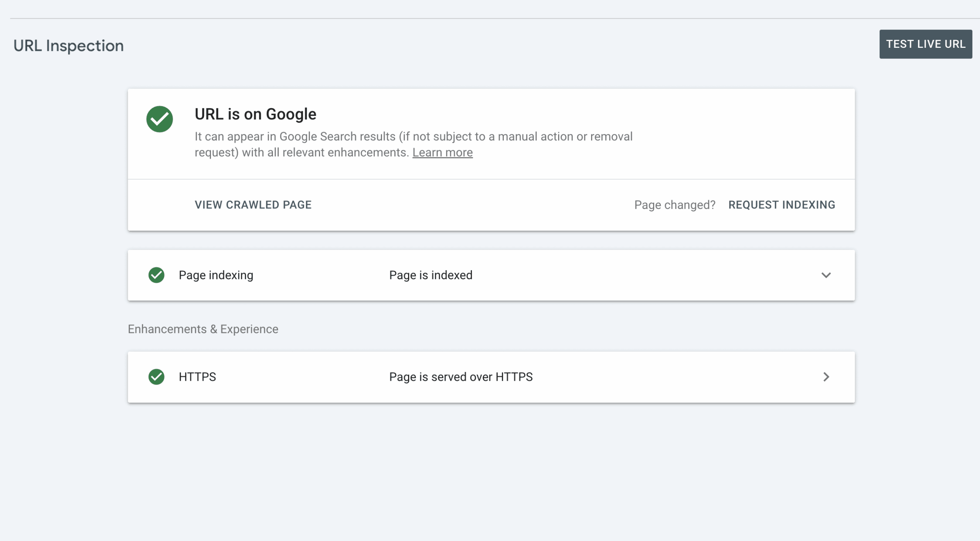This screenshot has height=541, width=980.
Task: Open the Learn more link
Action: click(442, 153)
